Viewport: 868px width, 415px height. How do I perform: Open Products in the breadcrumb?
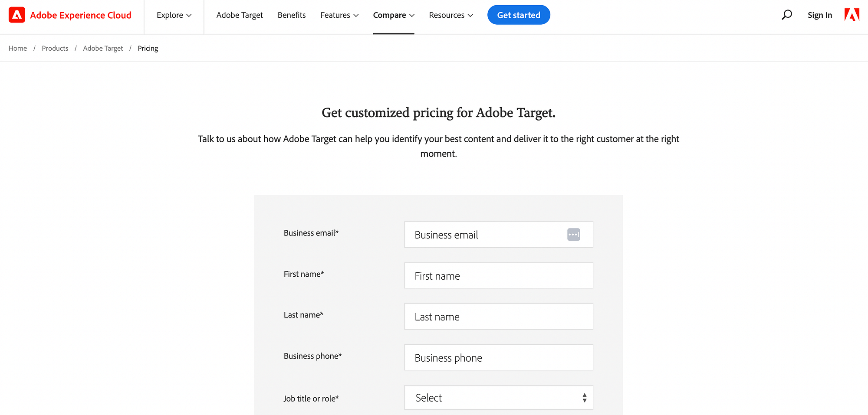(55, 48)
